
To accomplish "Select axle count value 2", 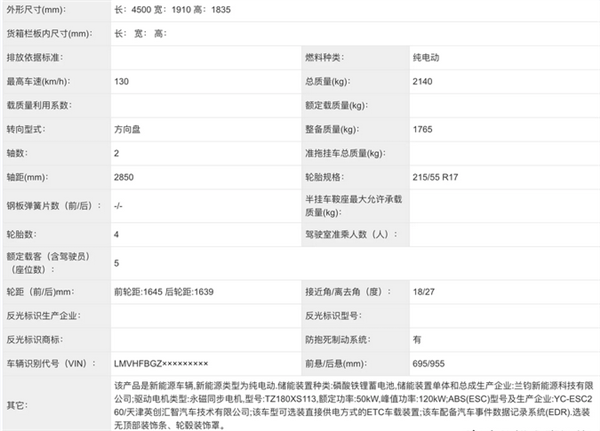I will 116,153.
